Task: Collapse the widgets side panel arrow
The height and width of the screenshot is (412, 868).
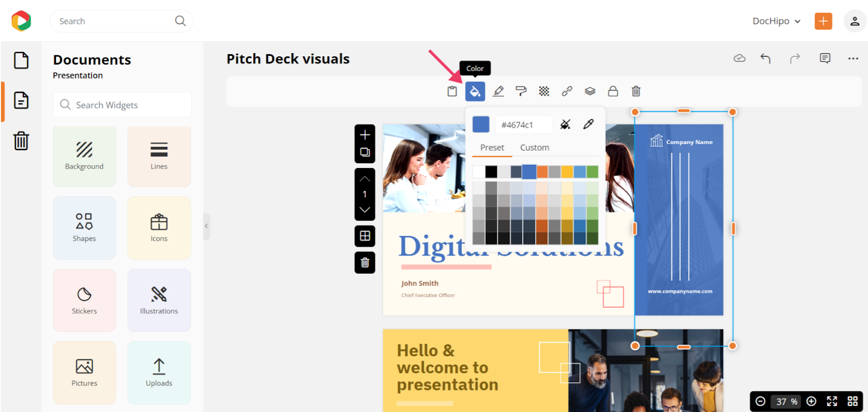Action: [x=207, y=226]
